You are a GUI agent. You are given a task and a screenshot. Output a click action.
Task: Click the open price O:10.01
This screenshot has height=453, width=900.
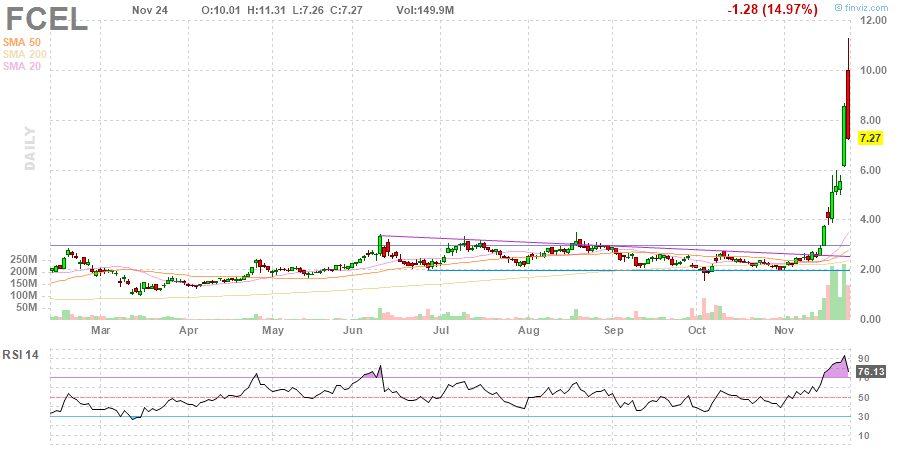pyautogui.click(x=221, y=10)
